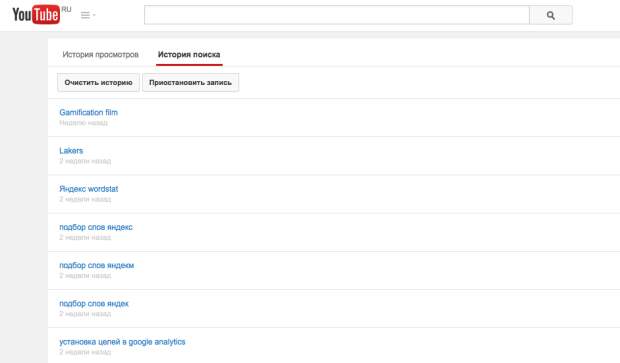Expand the small arrow beside the guide icon
620x363 pixels.
click(94, 15)
